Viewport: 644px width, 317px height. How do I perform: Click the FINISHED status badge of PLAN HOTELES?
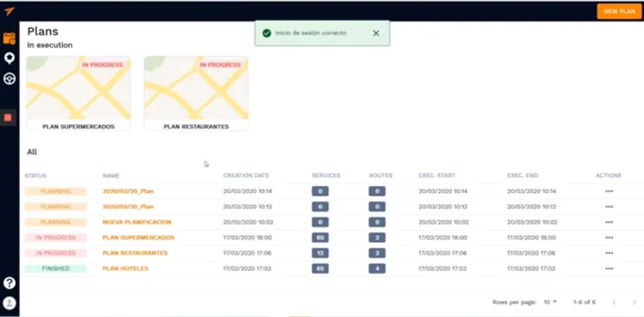coord(56,269)
